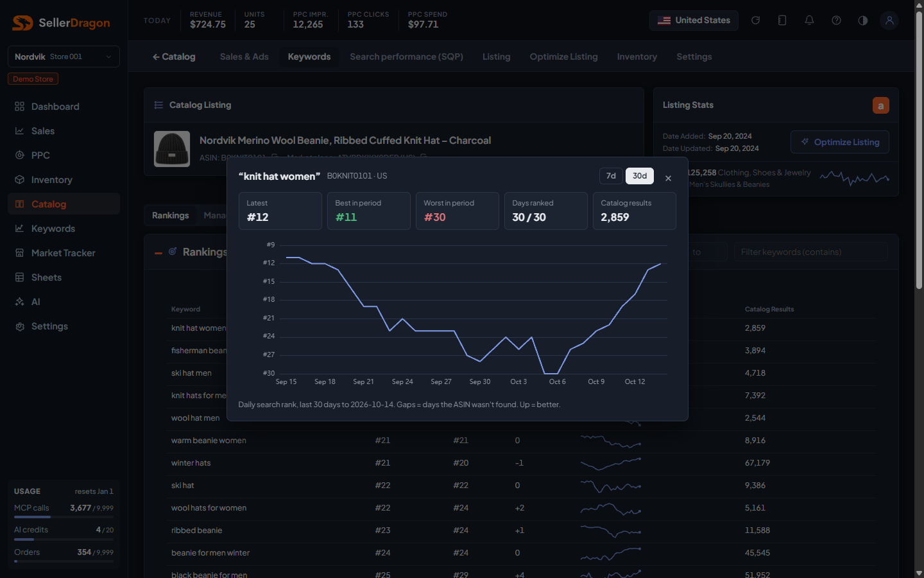Open Sheets in sidebar
This screenshot has width=924, height=578.
click(x=64, y=277)
